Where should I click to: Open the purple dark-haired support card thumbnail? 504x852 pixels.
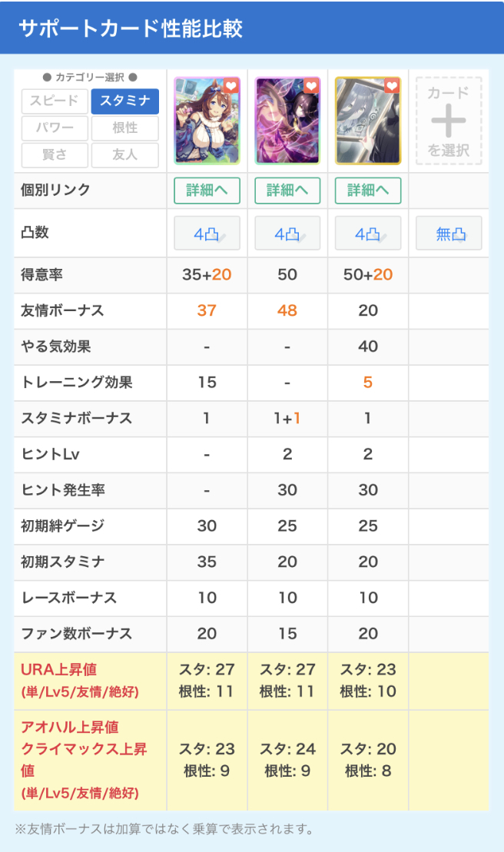point(287,123)
